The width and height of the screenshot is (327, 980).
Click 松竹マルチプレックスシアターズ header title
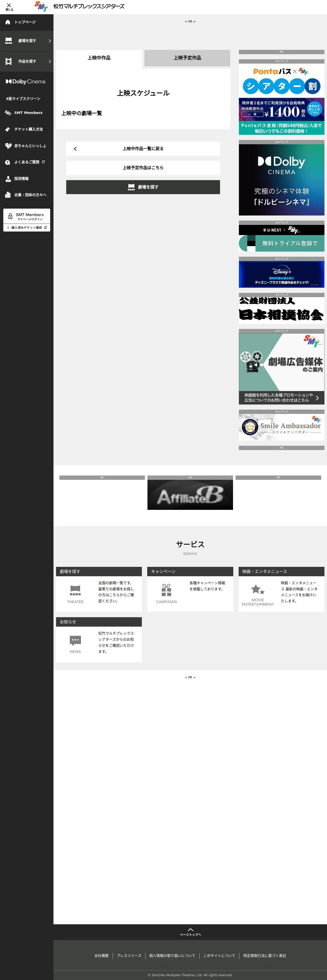pos(89,6)
